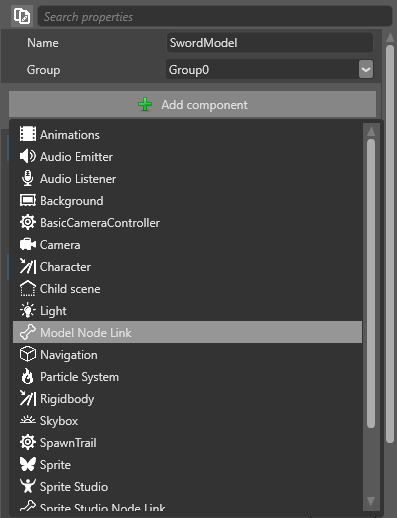Pick the Background component entry
The image size is (397, 518).
tap(187, 200)
